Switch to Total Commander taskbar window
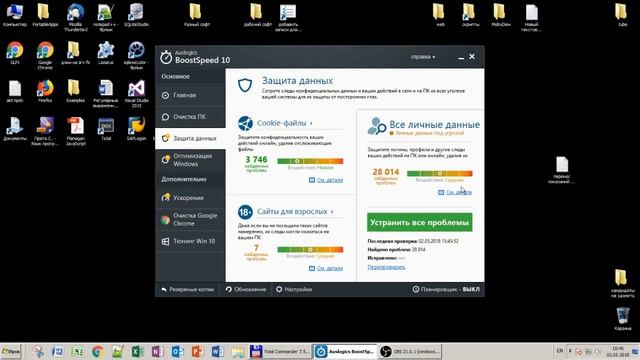The image size is (640, 360). pos(280,351)
